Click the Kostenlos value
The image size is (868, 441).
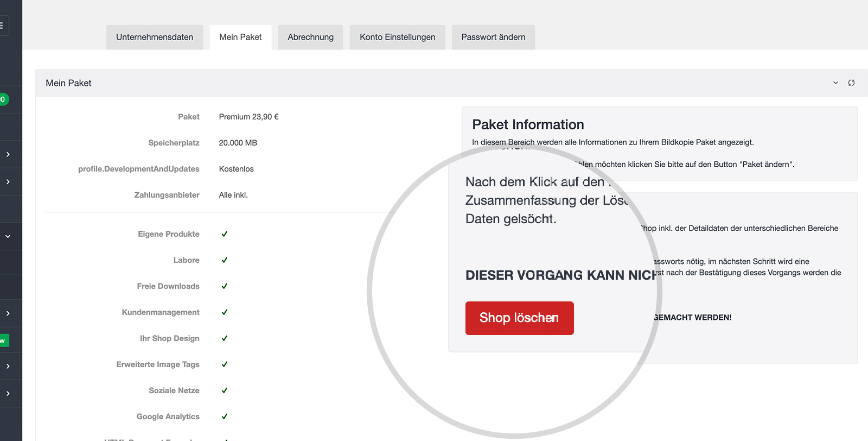point(236,169)
